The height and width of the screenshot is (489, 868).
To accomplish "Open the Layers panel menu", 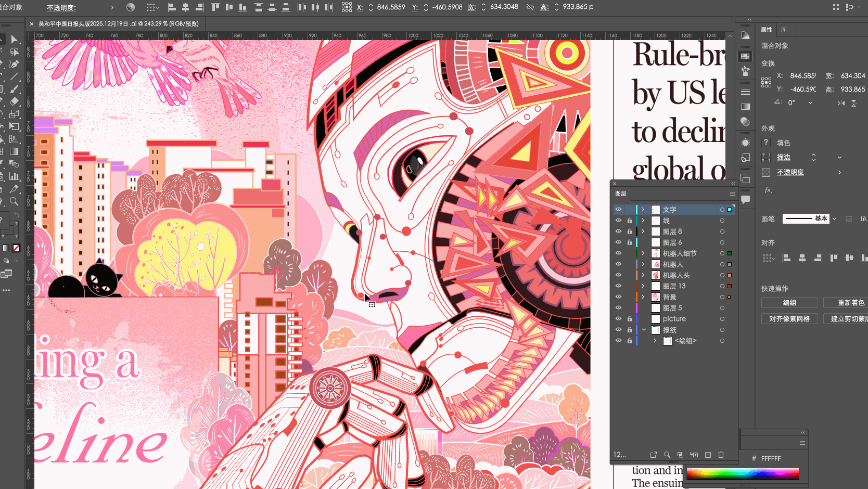I will tap(732, 194).
